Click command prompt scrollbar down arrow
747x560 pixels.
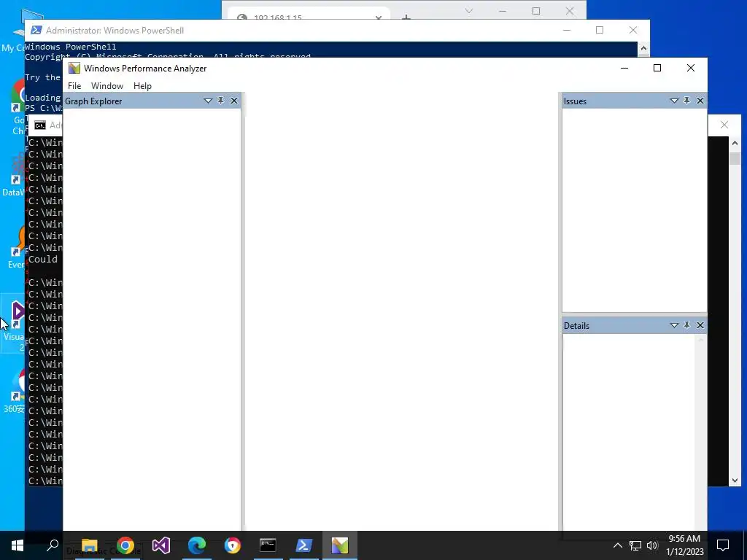[x=735, y=481]
